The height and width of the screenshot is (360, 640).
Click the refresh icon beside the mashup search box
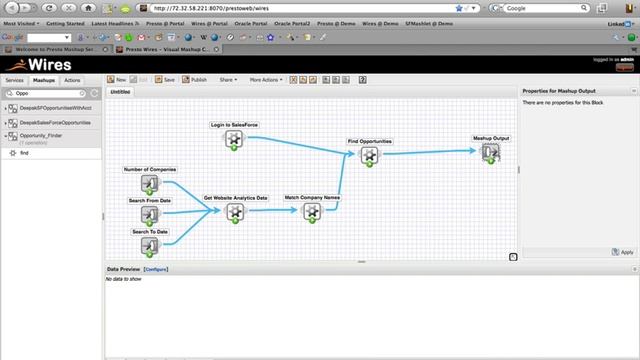click(x=95, y=93)
